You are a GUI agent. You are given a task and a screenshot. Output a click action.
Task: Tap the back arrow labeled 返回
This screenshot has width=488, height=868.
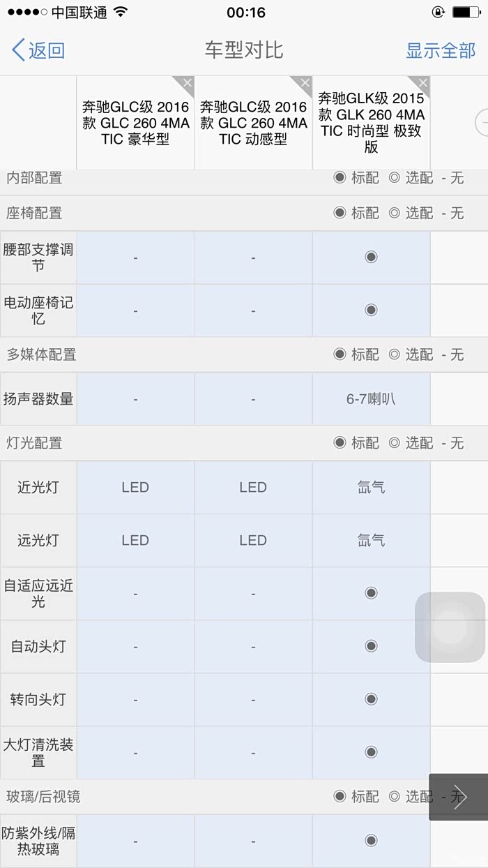point(38,50)
